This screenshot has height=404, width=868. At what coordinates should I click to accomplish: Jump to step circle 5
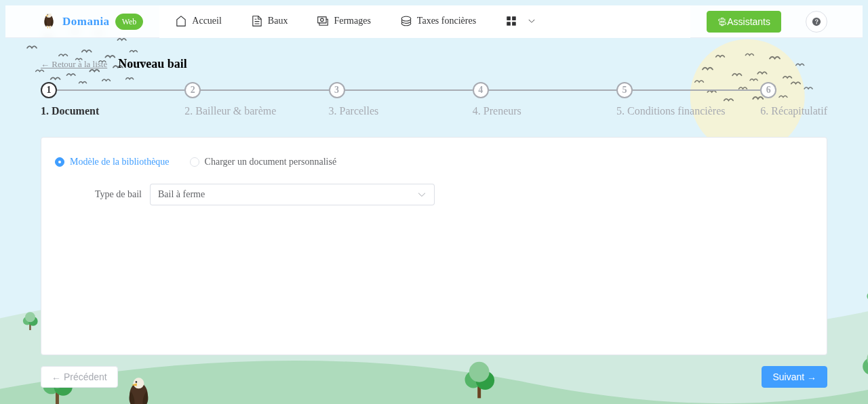[x=625, y=90]
